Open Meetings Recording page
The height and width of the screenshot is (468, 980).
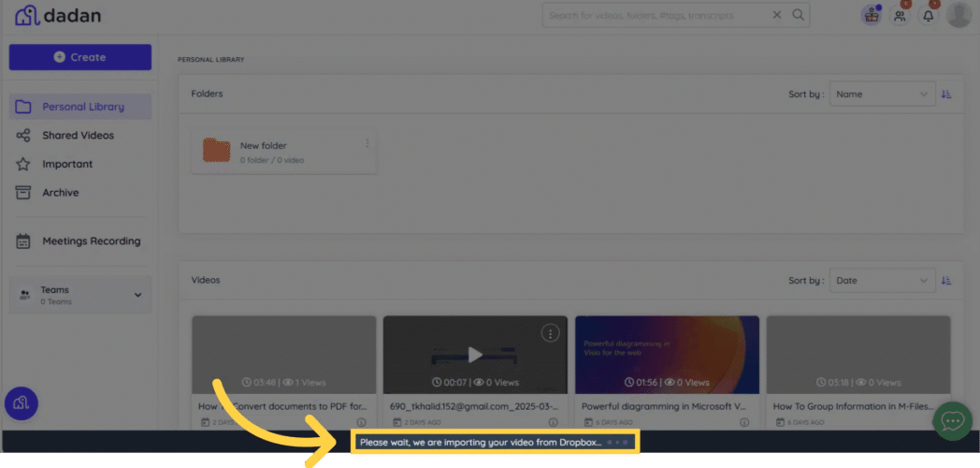click(x=91, y=241)
